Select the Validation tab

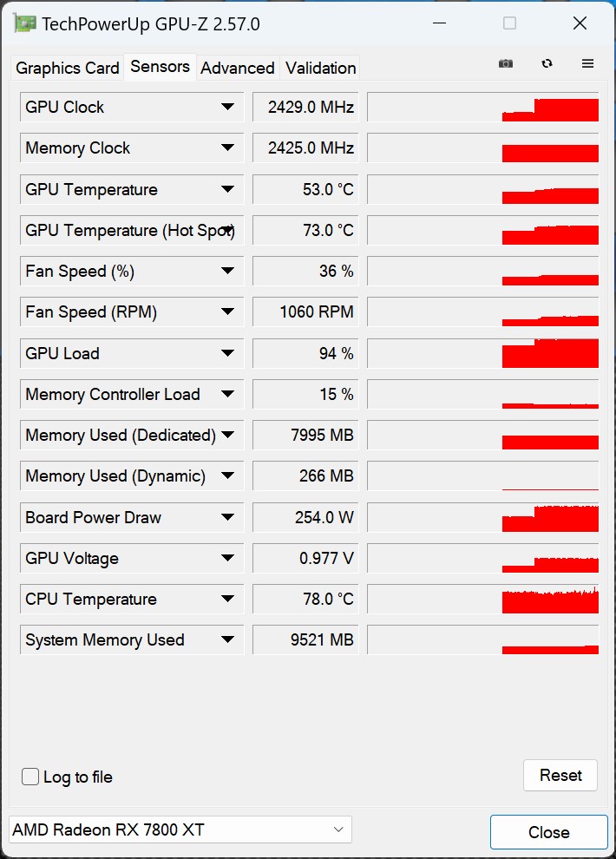tap(319, 68)
